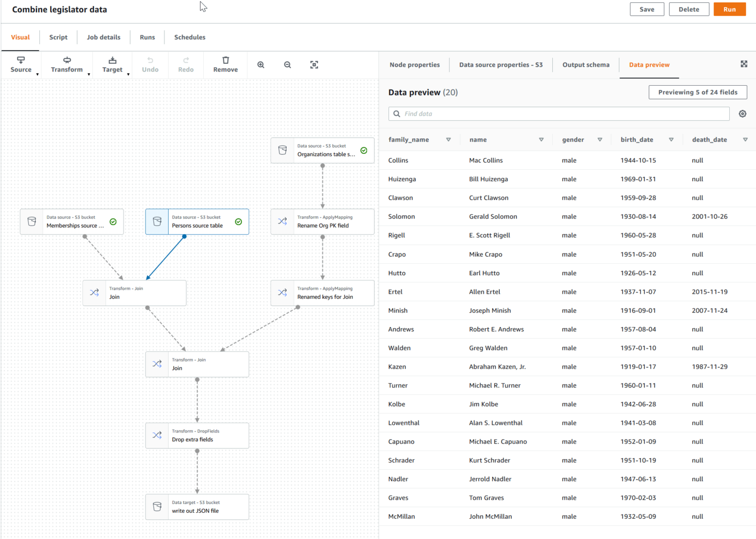Expand Data preview to full screen
Viewport: 756px width, 539px height.
coord(744,64)
